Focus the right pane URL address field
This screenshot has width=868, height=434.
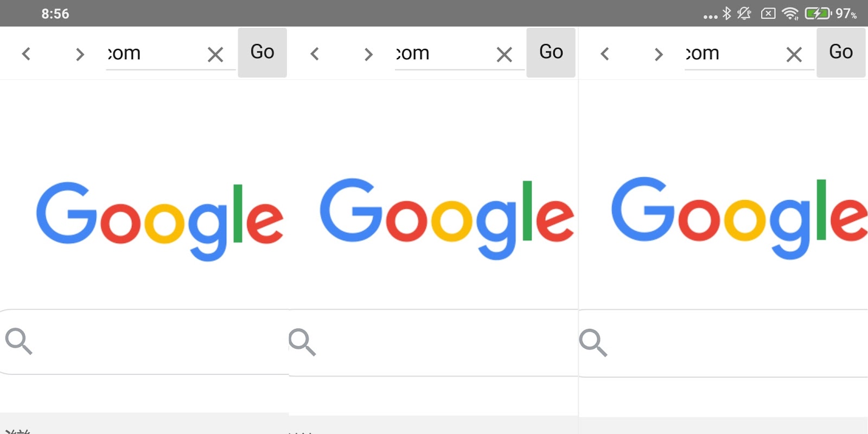click(733, 53)
